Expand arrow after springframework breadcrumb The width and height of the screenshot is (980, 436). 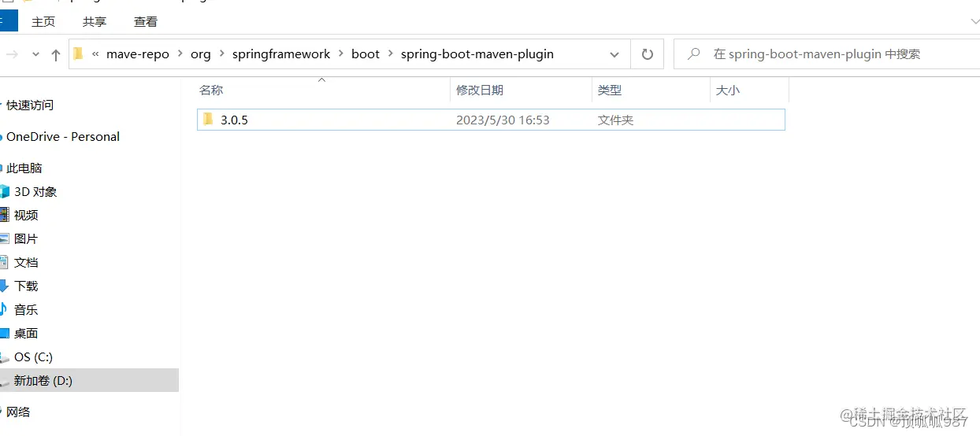click(x=341, y=54)
